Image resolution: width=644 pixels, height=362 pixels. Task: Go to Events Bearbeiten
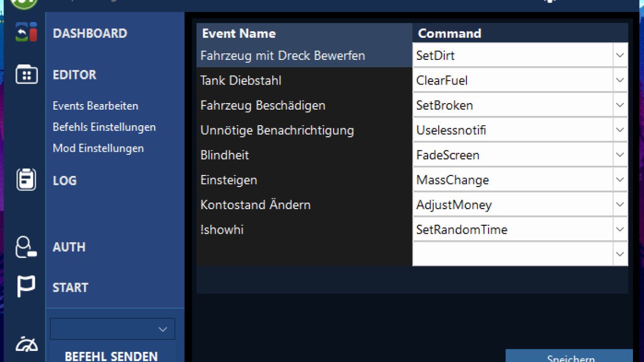(96, 106)
